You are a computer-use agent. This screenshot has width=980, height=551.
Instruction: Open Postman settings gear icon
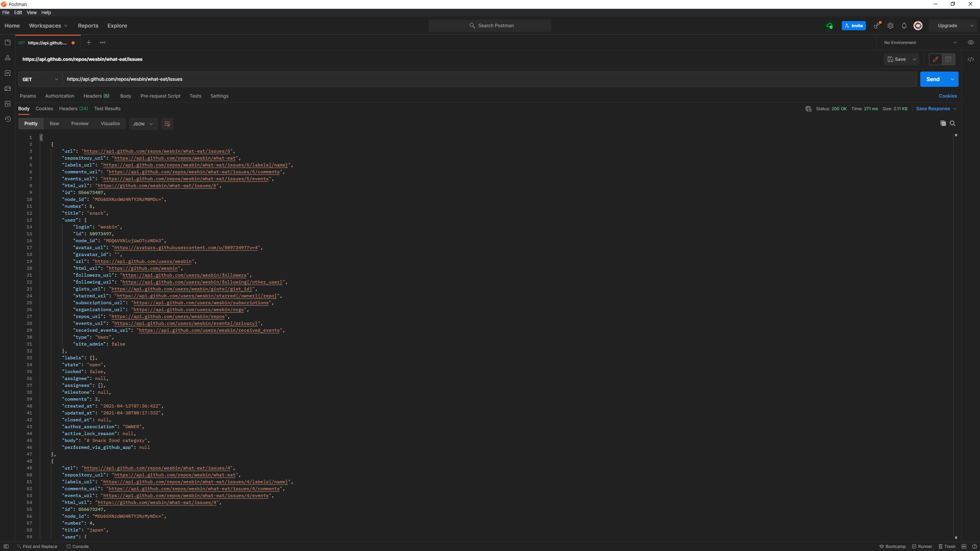click(x=890, y=26)
